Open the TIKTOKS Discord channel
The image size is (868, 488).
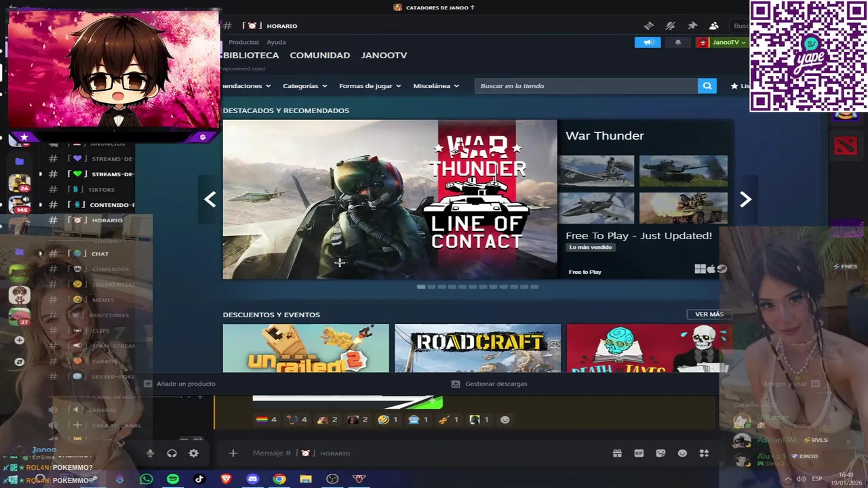[x=92, y=190]
